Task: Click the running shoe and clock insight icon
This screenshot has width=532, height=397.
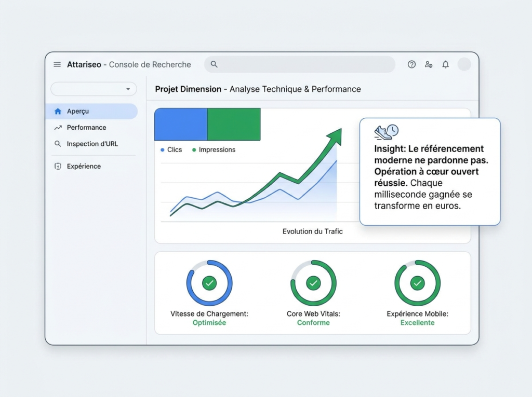Action: click(386, 132)
